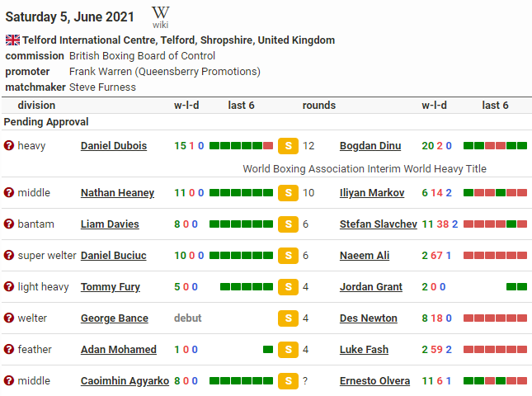Click question mark icon beside light heavy
This screenshot has height=396, width=532.
click(9, 287)
